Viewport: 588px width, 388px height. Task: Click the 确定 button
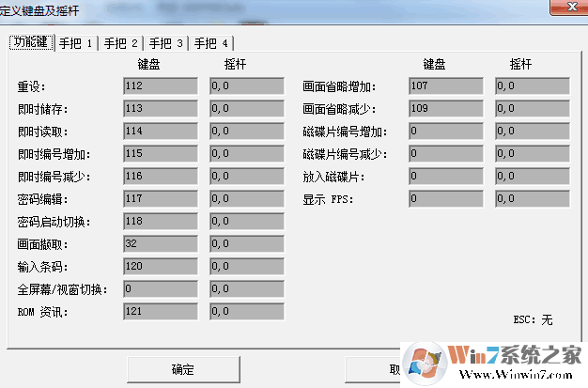point(183,370)
